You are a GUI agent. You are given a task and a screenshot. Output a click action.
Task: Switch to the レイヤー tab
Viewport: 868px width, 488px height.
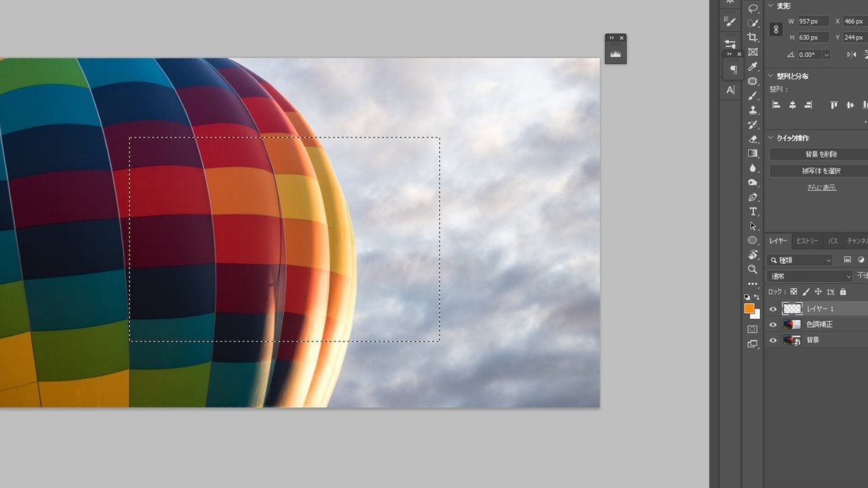click(x=778, y=241)
